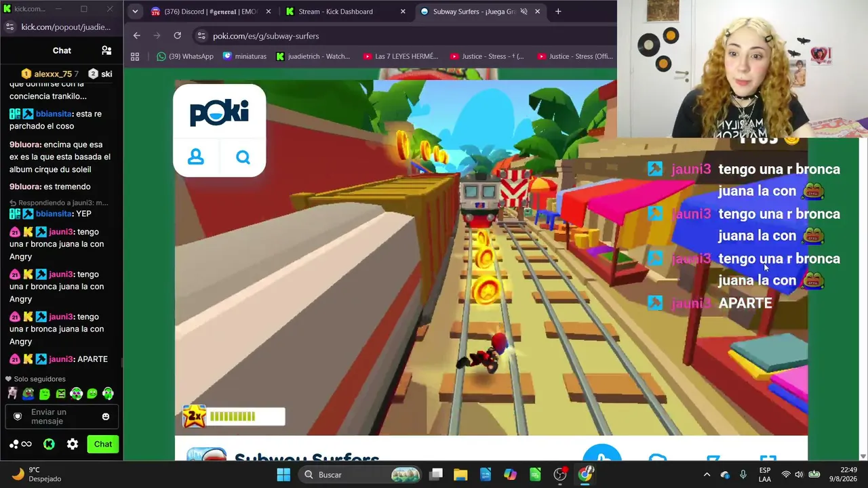The width and height of the screenshot is (868, 488).
Task: Show hidden system tray icons
Action: tap(707, 474)
